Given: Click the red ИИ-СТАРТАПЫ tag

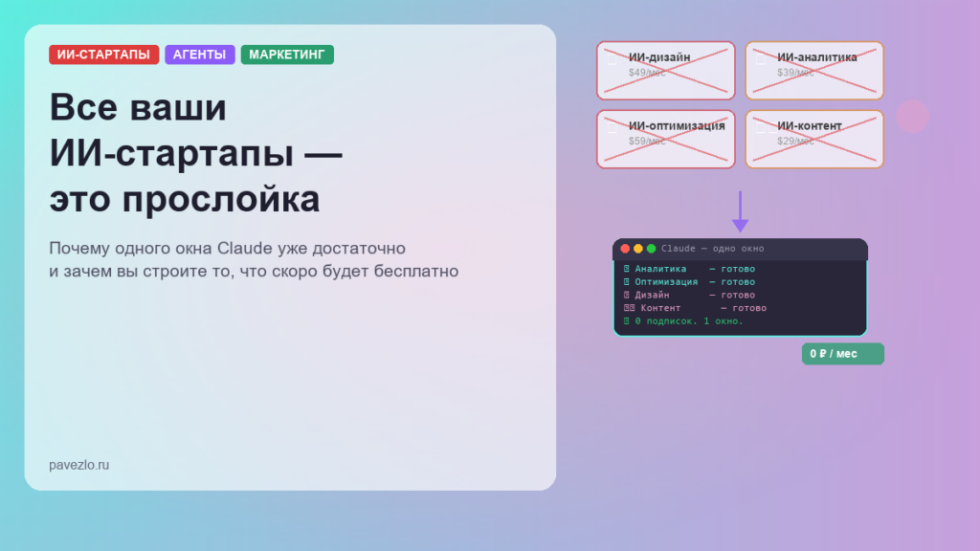Looking at the screenshot, I should [103, 55].
